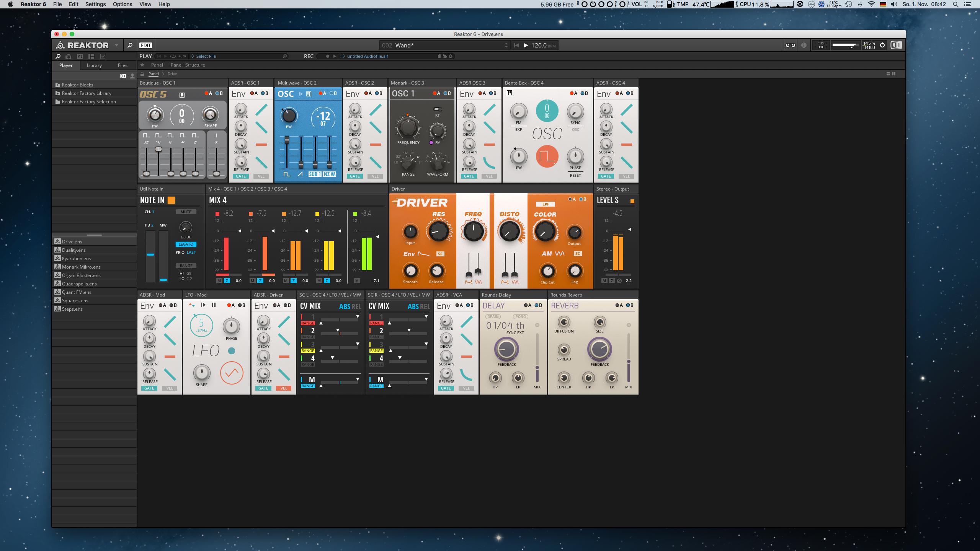The image size is (980, 551).
Task: Click Select File in the player bar
Action: [206, 56]
